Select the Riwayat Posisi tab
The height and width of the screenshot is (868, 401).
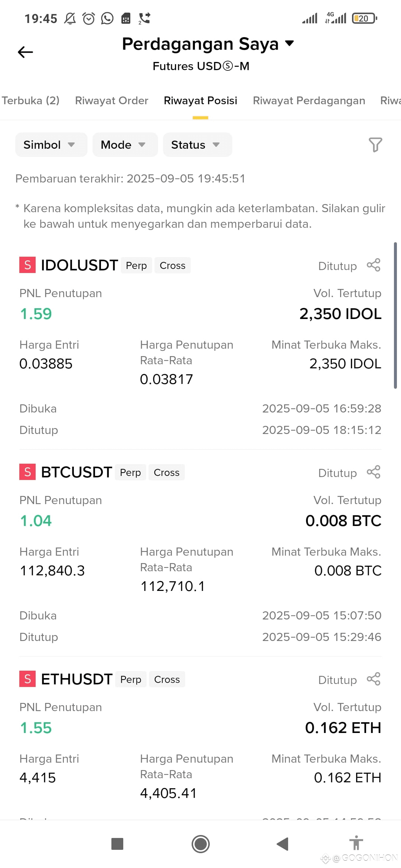click(200, 101)
